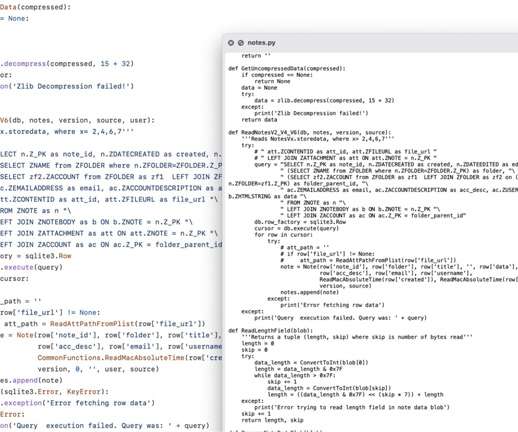The image size is (518, 432).
Task: Click 'Returns a tuple (length, skip)' docstring in notes.py
Action: pos(357,337)
